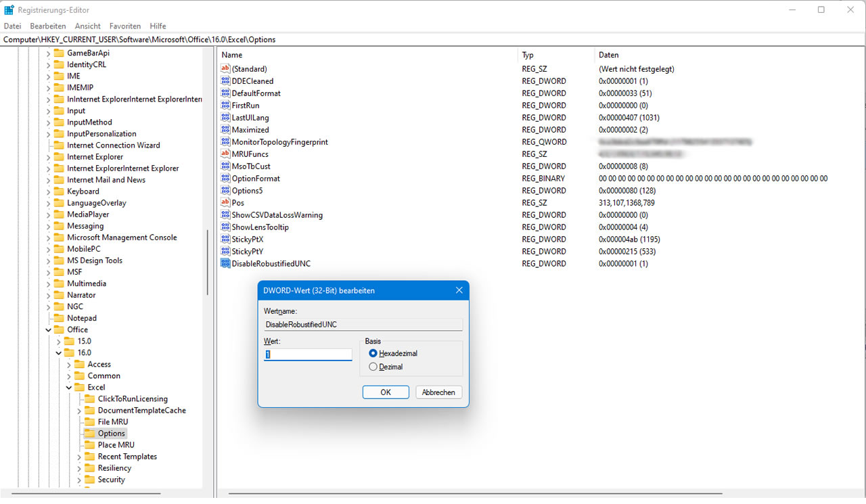
Task: Expand the Common tree node
Action: point(68,376)
